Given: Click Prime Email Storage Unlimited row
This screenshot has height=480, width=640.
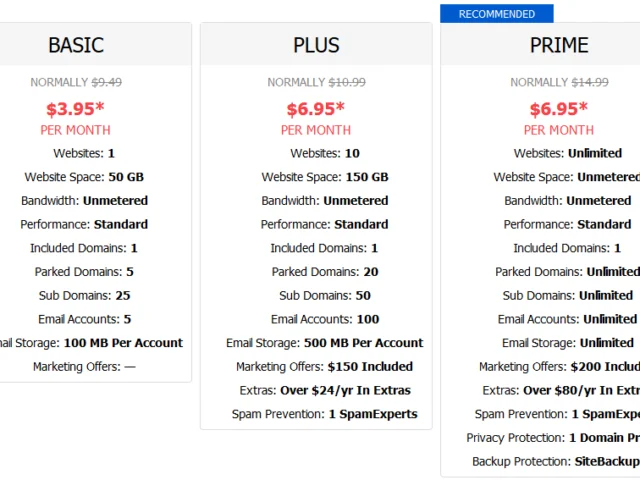Looking at the screenshot, I should pos(568,343).
